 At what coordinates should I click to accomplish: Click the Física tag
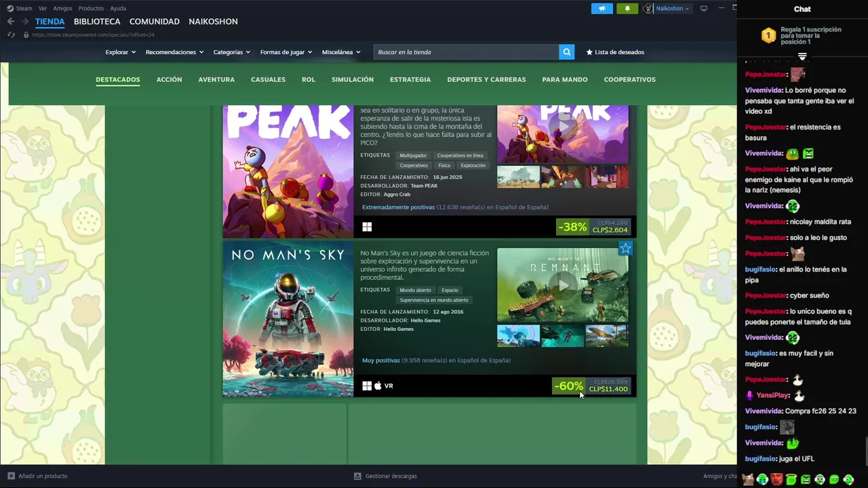444,165
